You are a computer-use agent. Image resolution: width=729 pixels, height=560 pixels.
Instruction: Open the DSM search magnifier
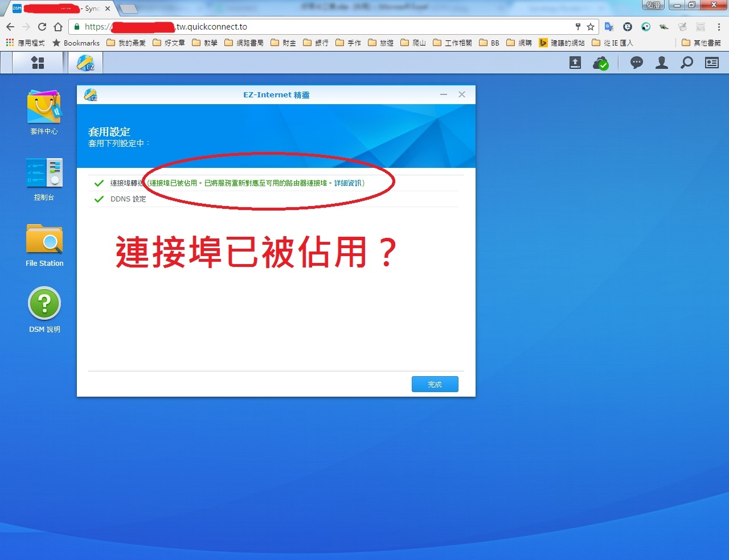687,63
